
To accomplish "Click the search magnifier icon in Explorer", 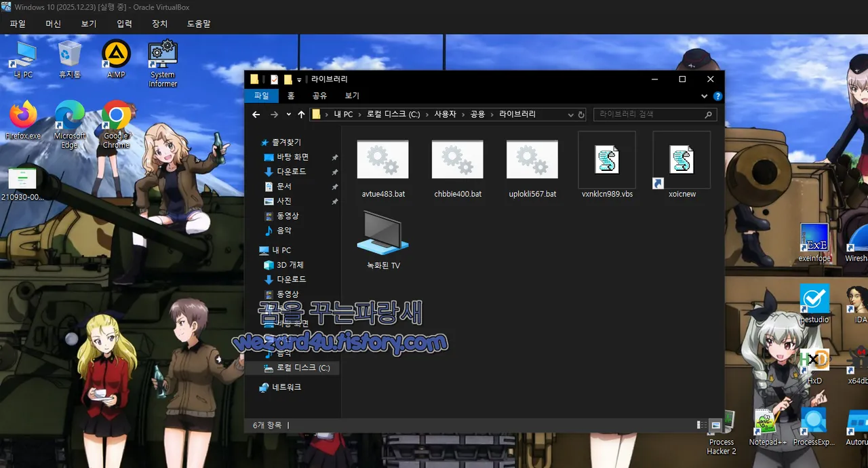I will point(709,115).
